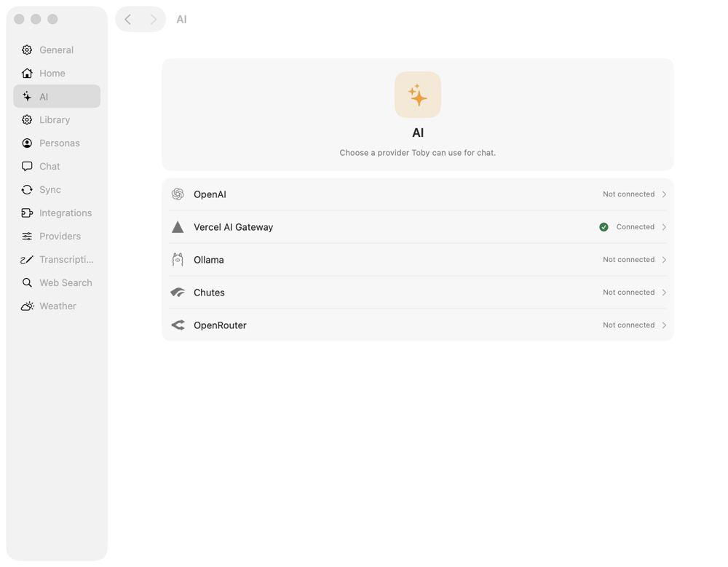Click the Integrations plug icon
Image resolution: width=728 pixels, height=567 pixels.
tap(27, 213)
